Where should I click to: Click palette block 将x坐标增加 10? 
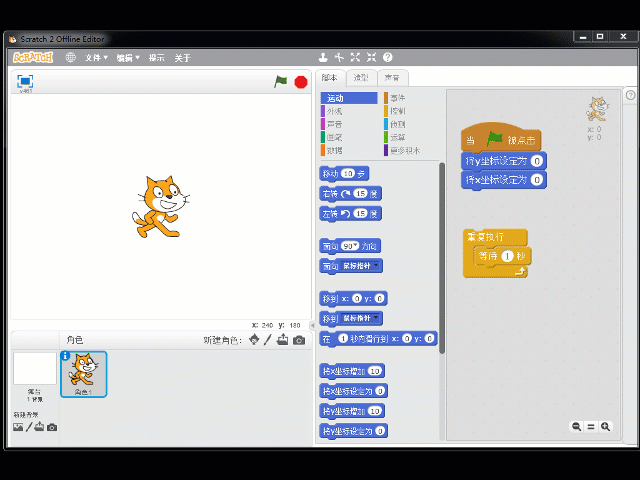(x=352, y=371)
